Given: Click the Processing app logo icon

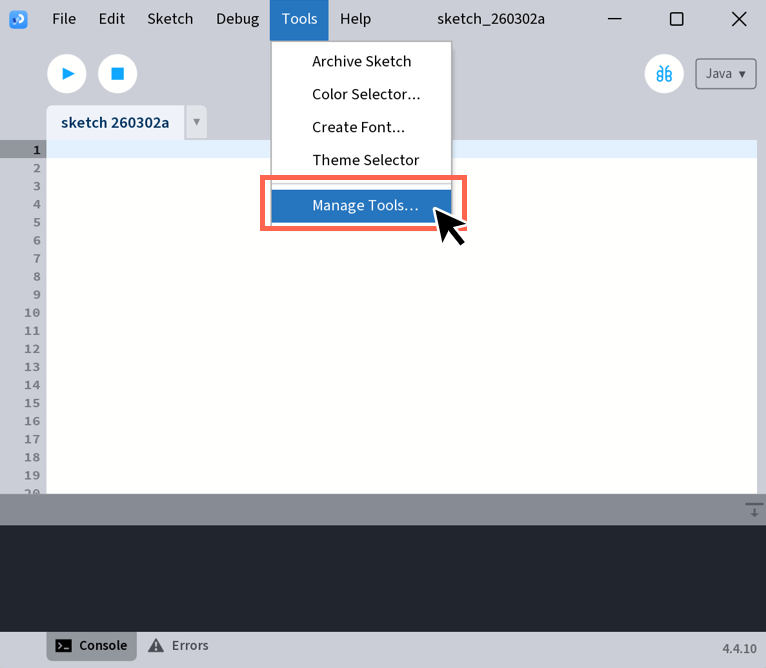Looking at the screenshot, I should point(18,19).
